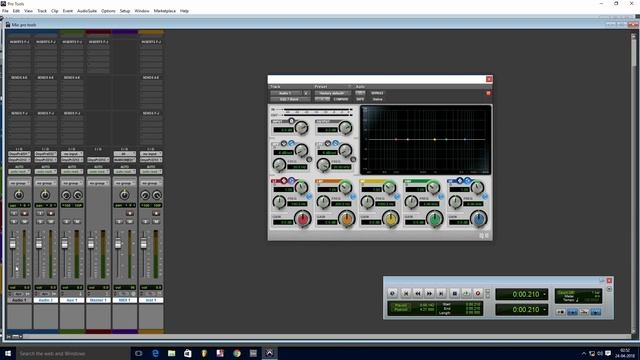This screenshot has width=640, height=360.
Task: Click the Stop button in transport window
Action: (x=454, y=293)
